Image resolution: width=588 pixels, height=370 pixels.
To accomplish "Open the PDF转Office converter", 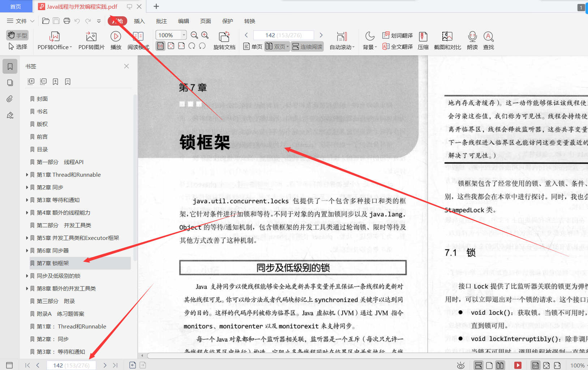I will pos(55,41).
